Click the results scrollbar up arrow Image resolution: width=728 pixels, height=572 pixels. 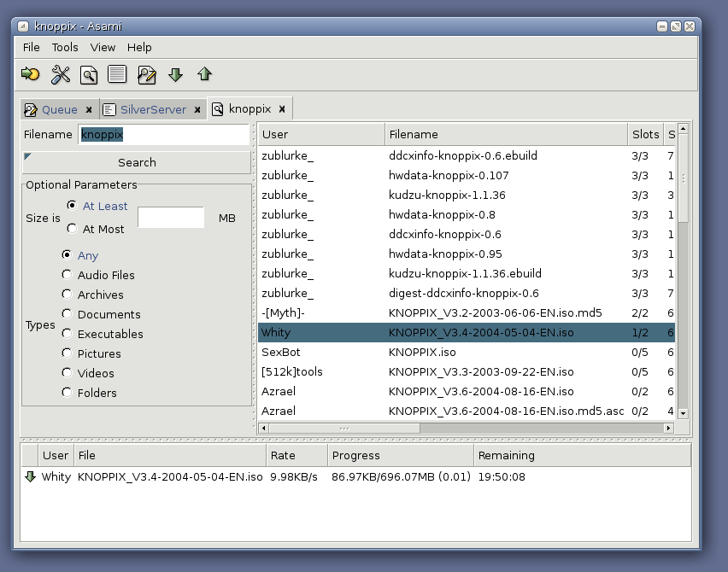[683, 129]
